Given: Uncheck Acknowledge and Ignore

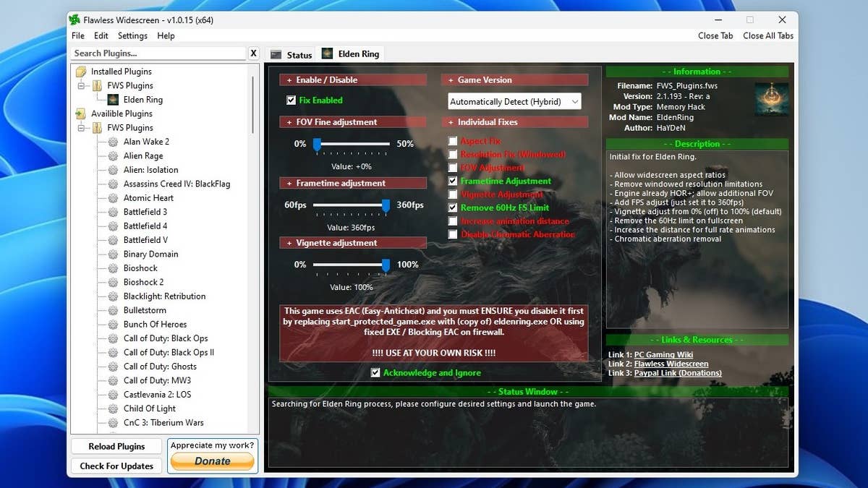Looking at the screenshot, I should coord(375,373).
